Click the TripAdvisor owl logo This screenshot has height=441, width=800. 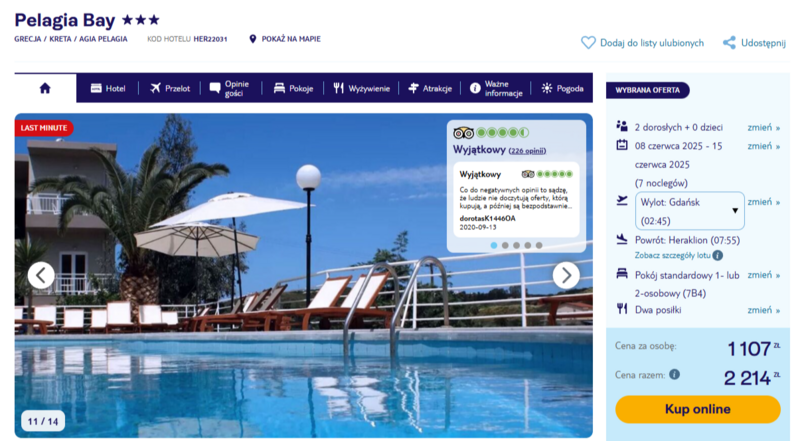click(x=463, y=133)
